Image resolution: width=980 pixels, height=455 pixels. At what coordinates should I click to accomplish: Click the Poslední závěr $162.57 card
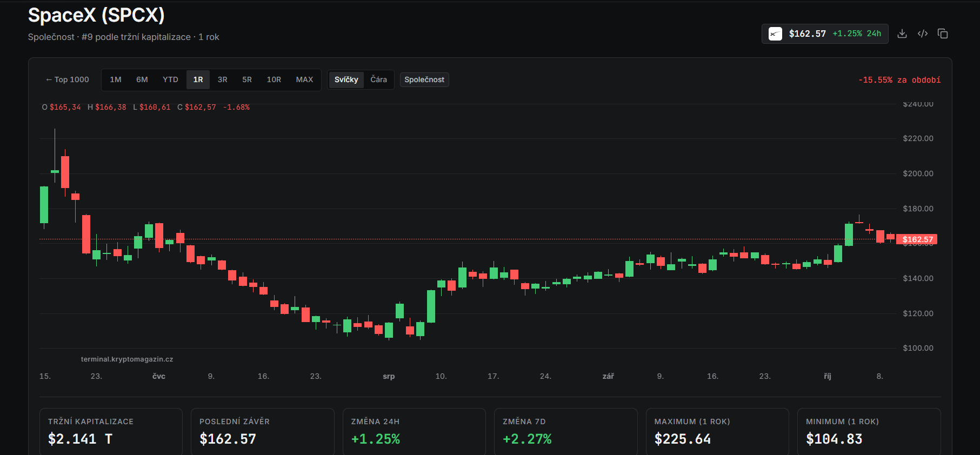coord(262,432)
